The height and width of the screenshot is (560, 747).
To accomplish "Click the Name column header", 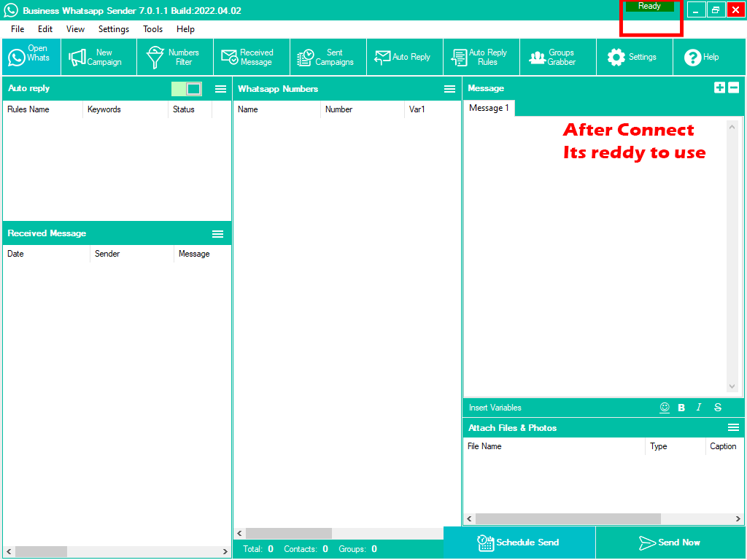I will 276,109.
